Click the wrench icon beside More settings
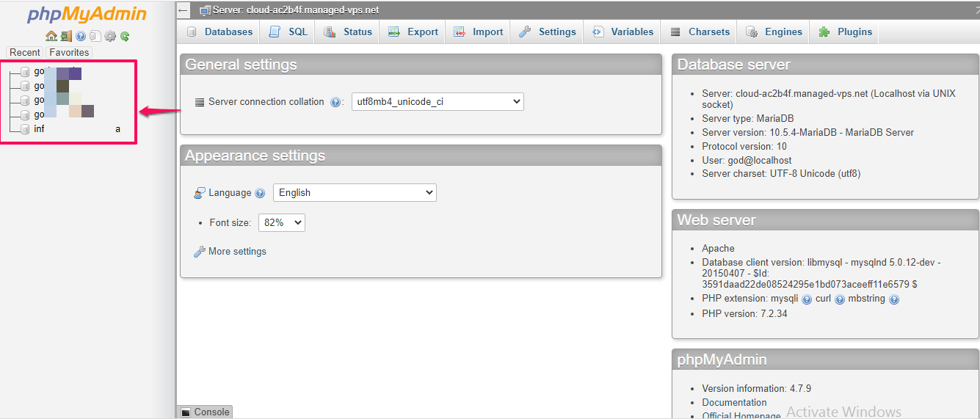 (200, 252)
